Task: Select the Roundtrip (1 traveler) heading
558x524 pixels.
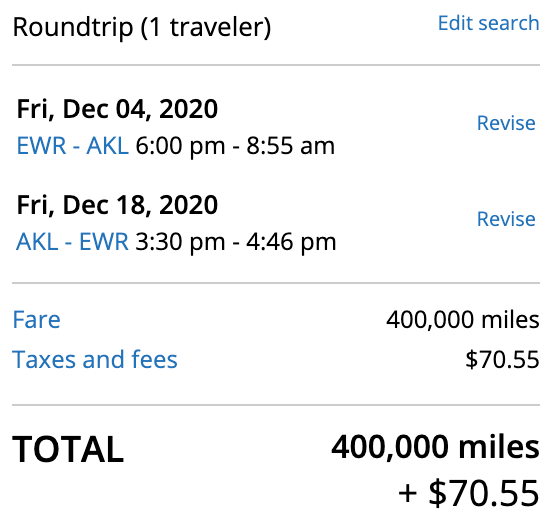Action: click(x=142, y=27)
